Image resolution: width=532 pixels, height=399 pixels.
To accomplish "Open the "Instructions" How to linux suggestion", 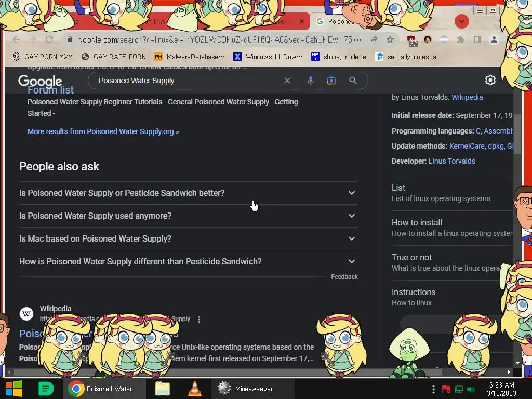I will coord(452,297).
